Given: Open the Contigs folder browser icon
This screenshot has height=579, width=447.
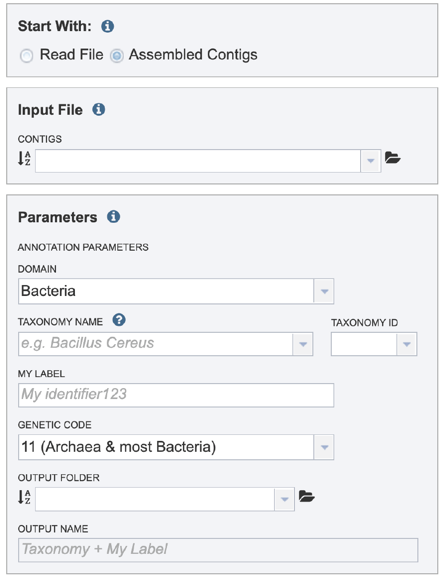Looking at the screenshot, I should pyautogui.click(x=392, y=158).
